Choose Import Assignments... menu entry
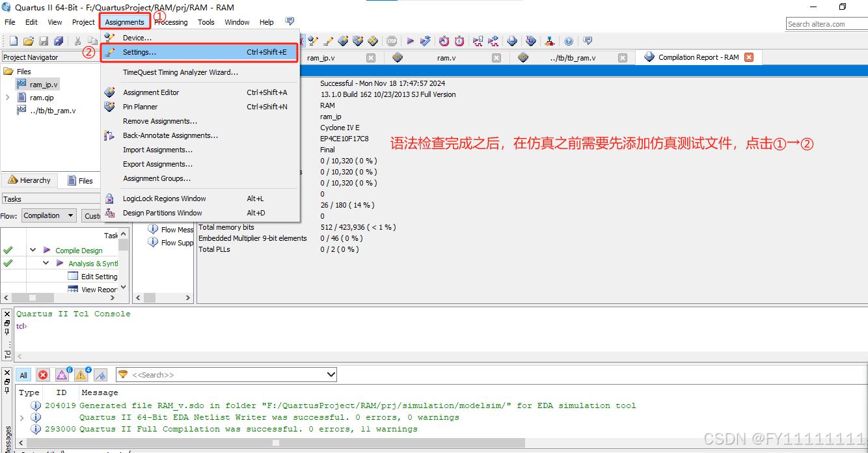The height and width of the screenshot is (453, 868). 200,150
